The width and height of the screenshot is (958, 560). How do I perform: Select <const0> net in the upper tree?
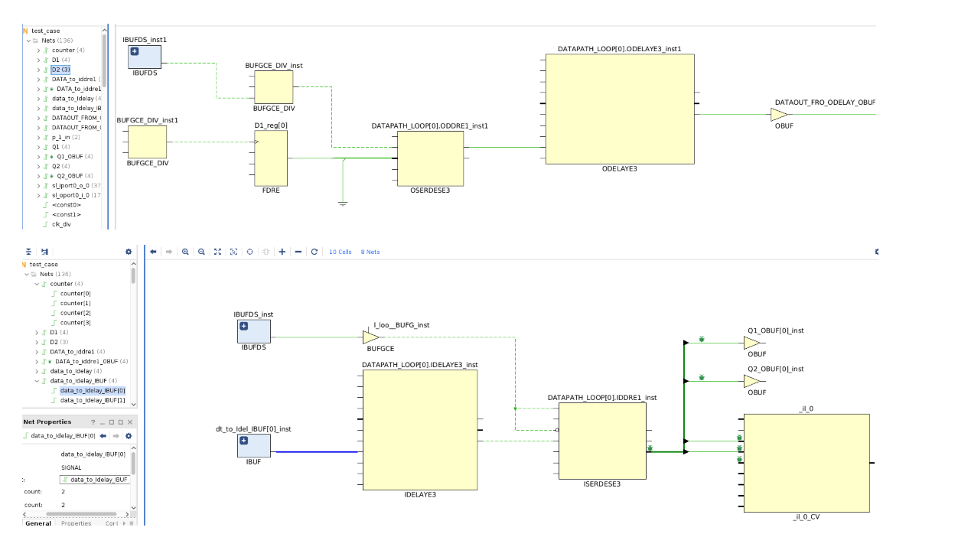coord(66,204)
